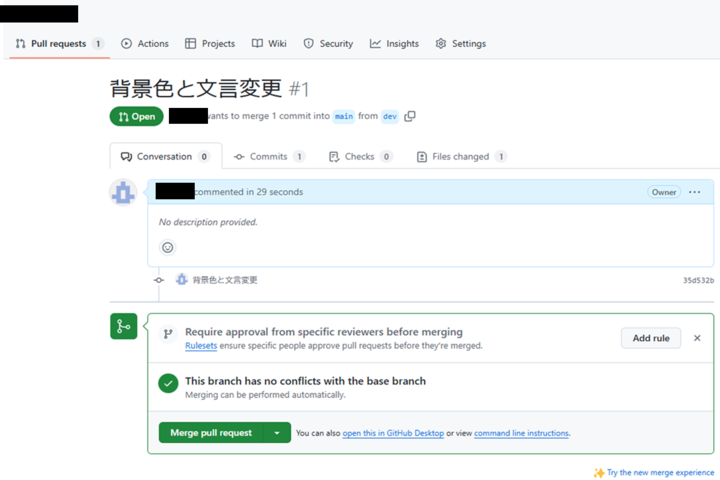Dismiss the reviewer approval suggestion
720x480 pixels.
pyautogui.click(x=697, y=338)
